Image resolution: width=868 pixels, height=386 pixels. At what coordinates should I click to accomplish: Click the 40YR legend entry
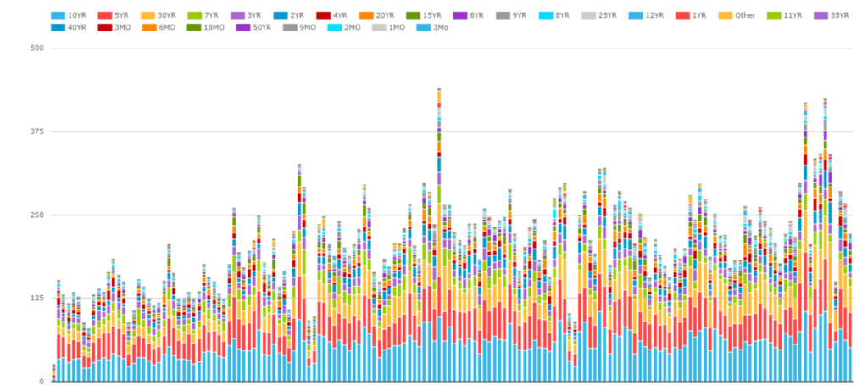click(x=70, y=26)
